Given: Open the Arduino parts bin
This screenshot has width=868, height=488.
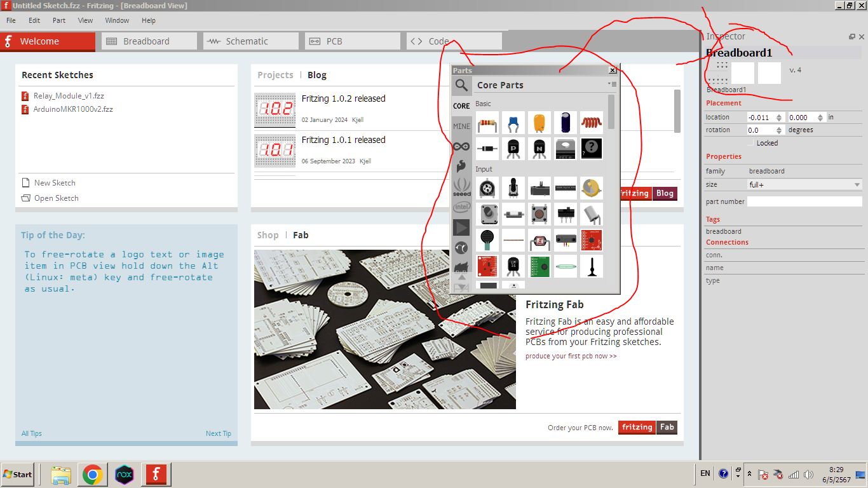Looking at the screenshot, I should 461,147.
